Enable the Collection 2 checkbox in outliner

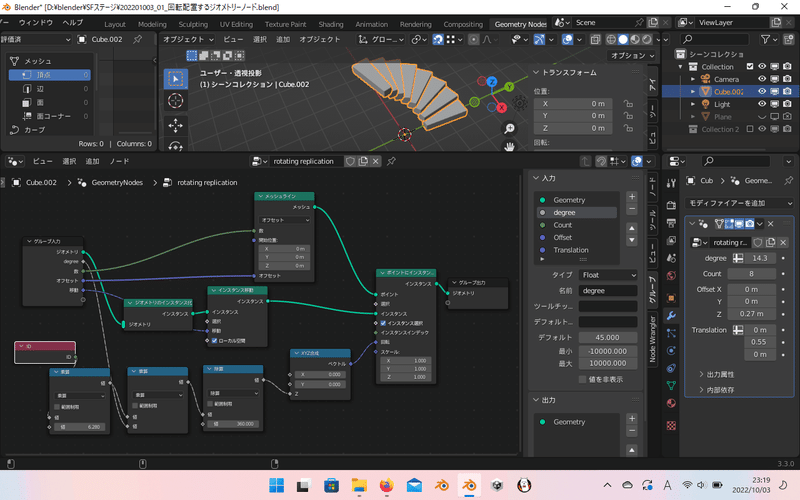[749, 129]
